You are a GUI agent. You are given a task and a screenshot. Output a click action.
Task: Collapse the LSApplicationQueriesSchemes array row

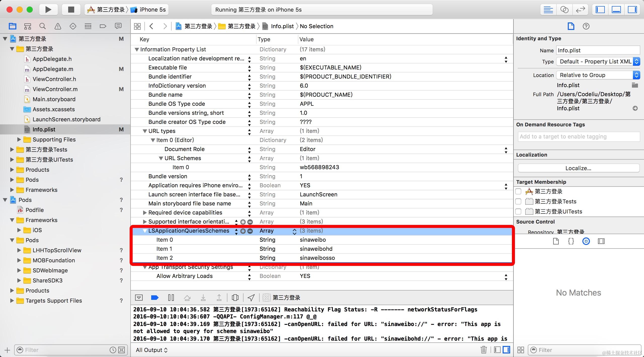(x=145, y=231)
